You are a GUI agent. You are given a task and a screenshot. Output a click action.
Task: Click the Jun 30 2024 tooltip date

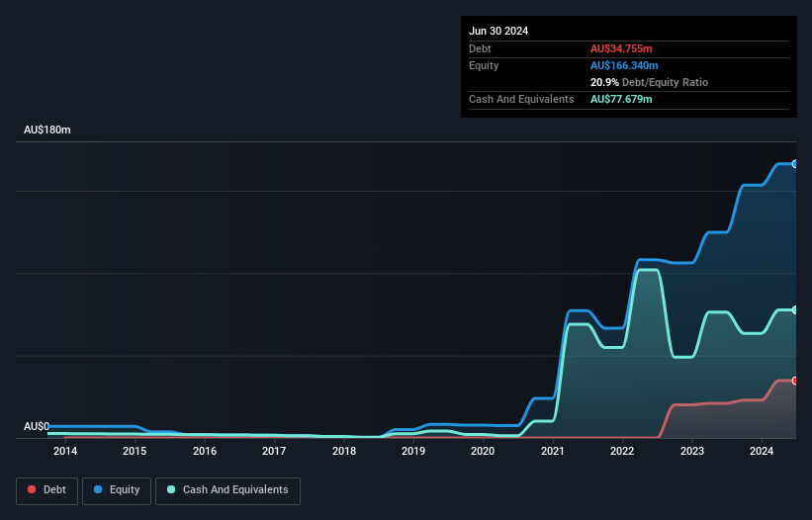(x=498, y=31)
